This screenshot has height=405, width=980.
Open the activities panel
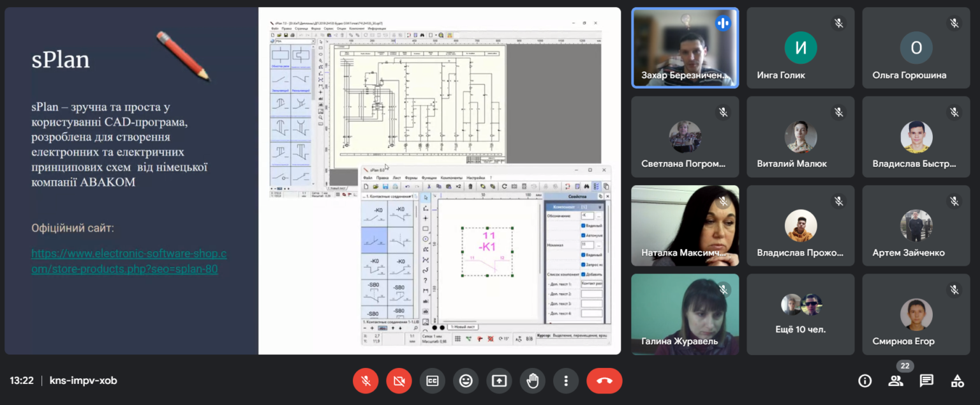[957, 381]
